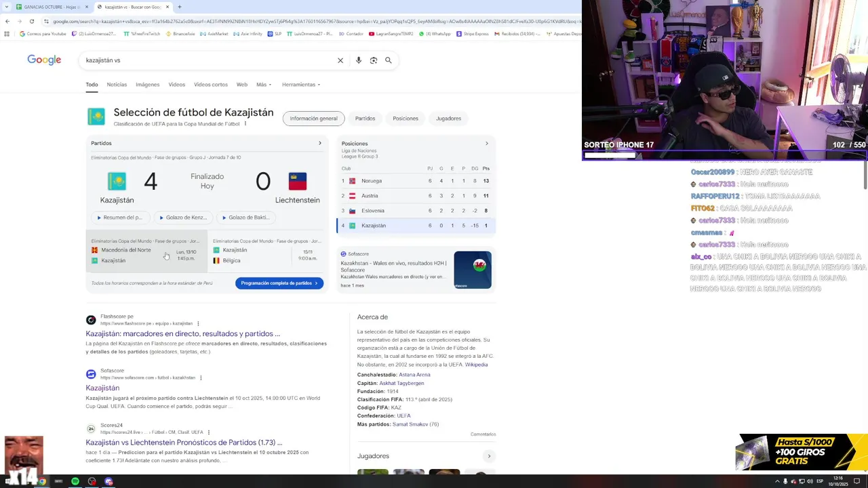Image resolution: width=868 pixels, height=488 pixels.
Task: Click the Liechtenstein flag in the match result
Action: [298, 181]
